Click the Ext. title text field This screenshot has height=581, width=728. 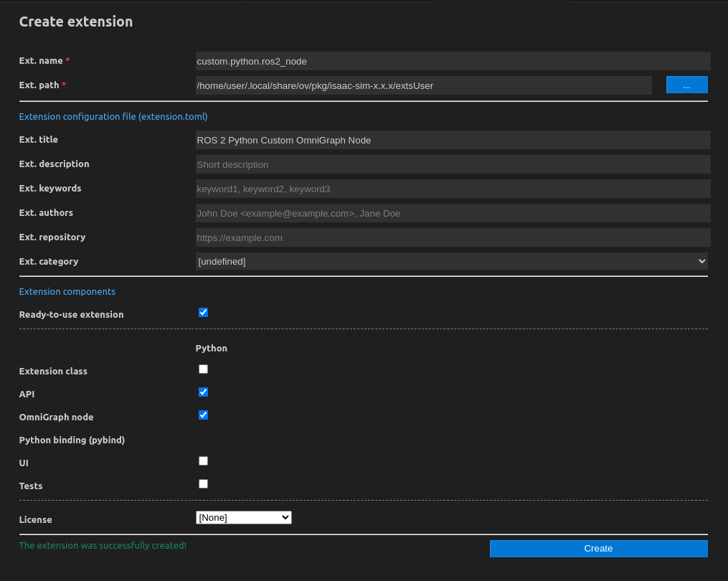tap(453, 140)
